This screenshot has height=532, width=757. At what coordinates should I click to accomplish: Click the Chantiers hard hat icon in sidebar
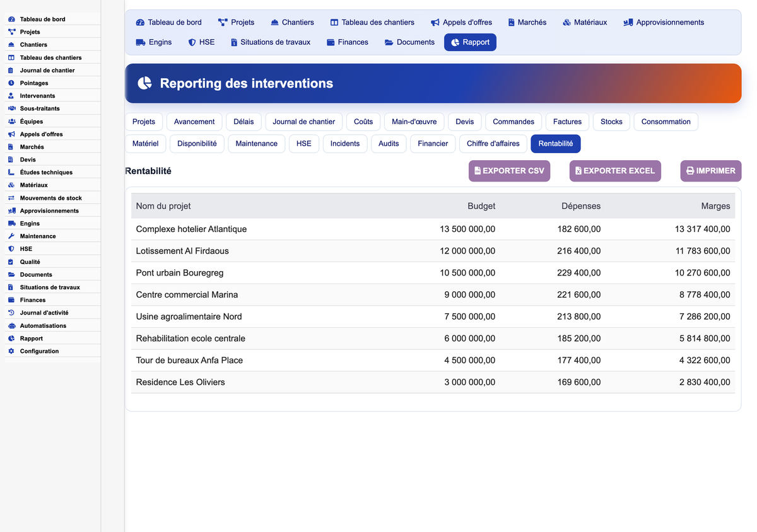coord(11,45)
